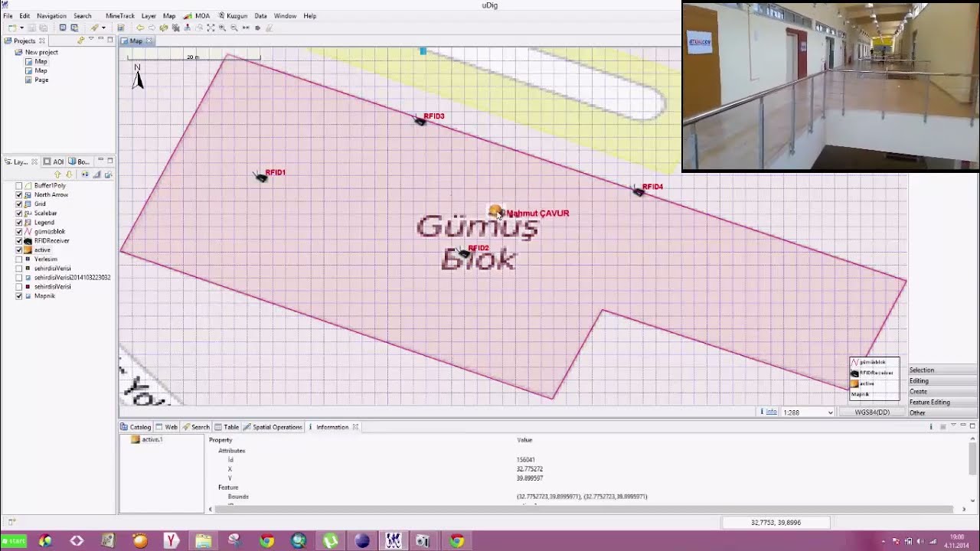Screen dimensions: 980x551
Task: Click the Forward navigation arrow in toolbar
Action: point(152,28)
